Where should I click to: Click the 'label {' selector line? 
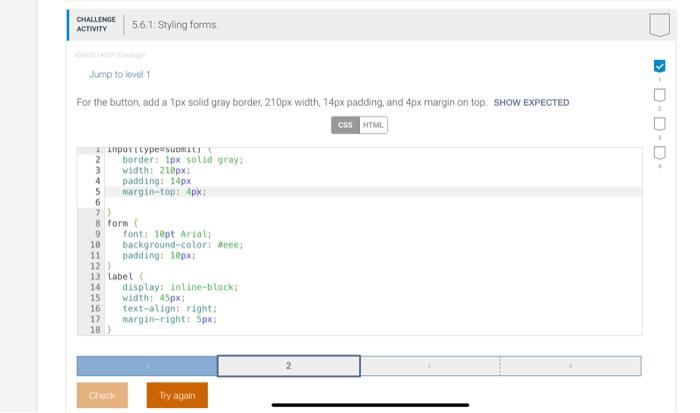click(125, 276)
